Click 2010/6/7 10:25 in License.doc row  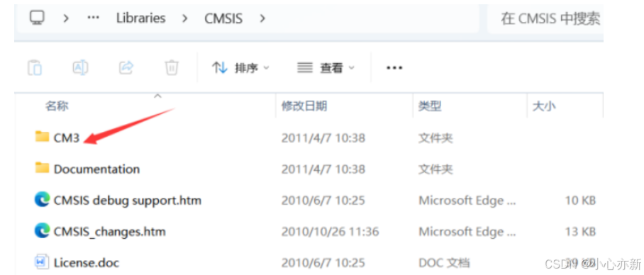click(x=323, y=262)
